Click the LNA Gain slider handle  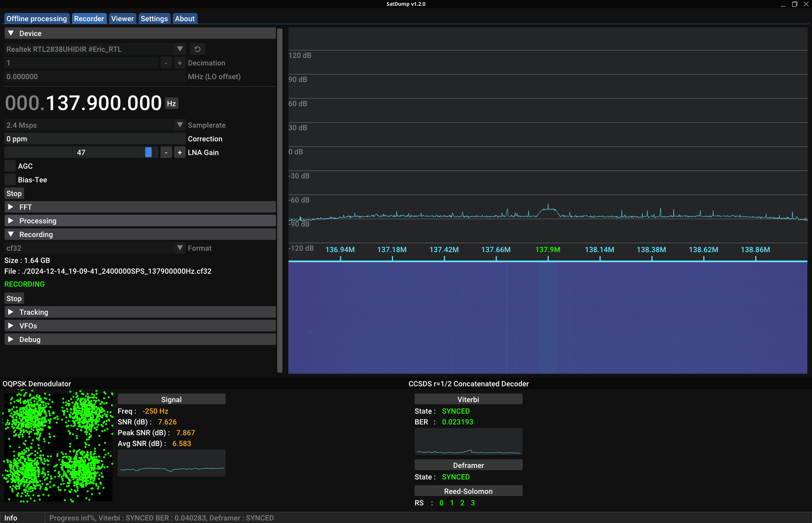(x=148, y=153)
